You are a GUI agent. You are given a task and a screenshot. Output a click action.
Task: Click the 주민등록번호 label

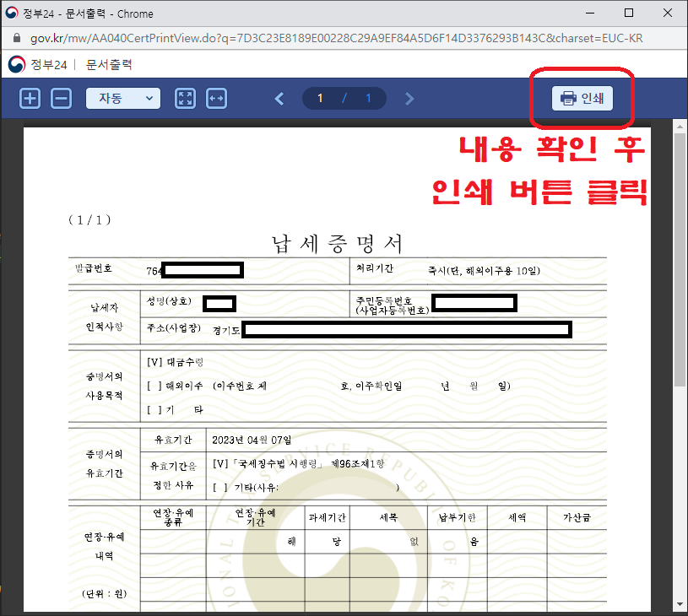[x=384, y=300]
